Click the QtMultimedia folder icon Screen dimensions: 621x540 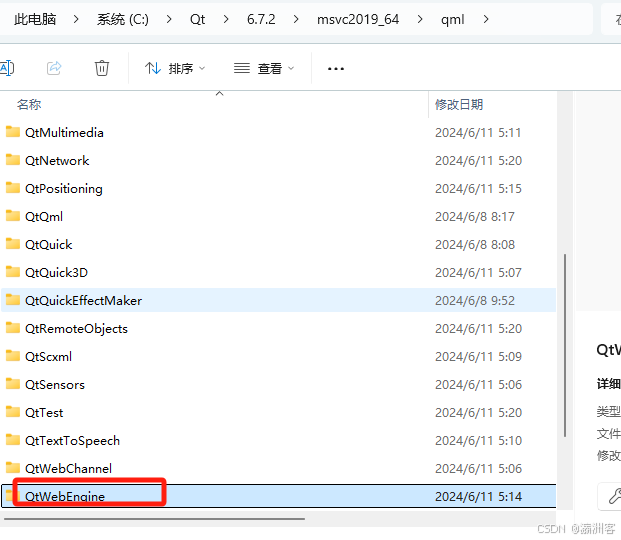click(13, 132)
